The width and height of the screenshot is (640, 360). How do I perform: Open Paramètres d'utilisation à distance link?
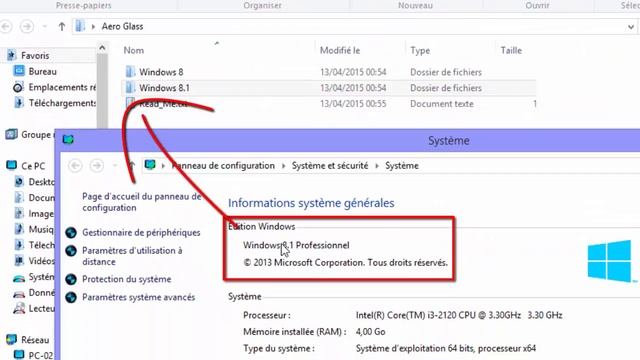click(132, 256)
